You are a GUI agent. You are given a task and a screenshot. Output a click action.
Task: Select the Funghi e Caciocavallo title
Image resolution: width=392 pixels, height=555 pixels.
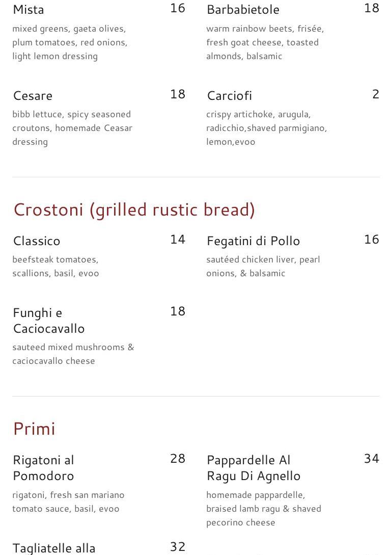pos(49,321)
